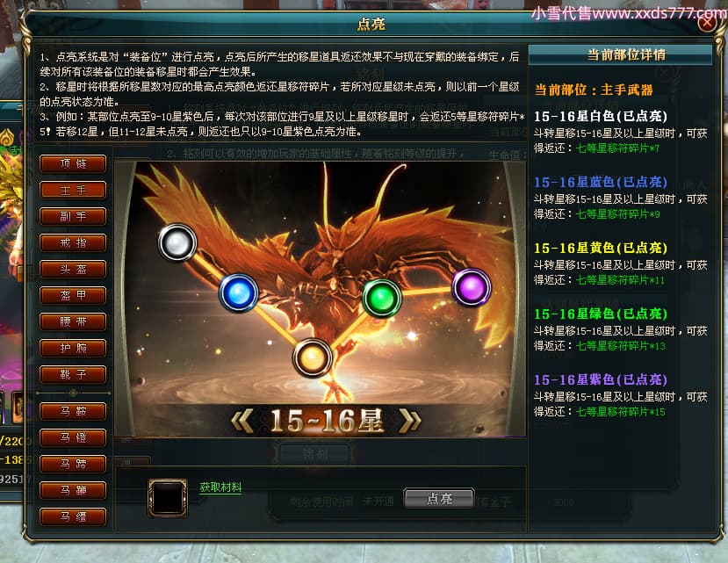Switch to the 主手 equipment slot

73,190
